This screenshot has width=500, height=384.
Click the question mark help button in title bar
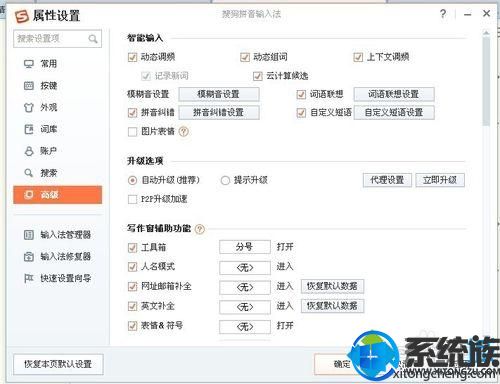pos(443,14)
